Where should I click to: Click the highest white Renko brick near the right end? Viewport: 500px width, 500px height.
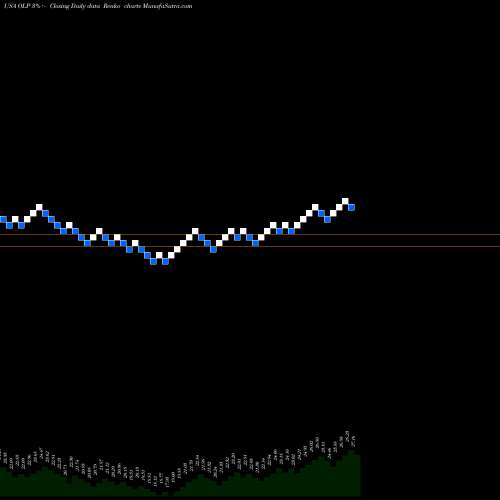[x=345, y=201]
